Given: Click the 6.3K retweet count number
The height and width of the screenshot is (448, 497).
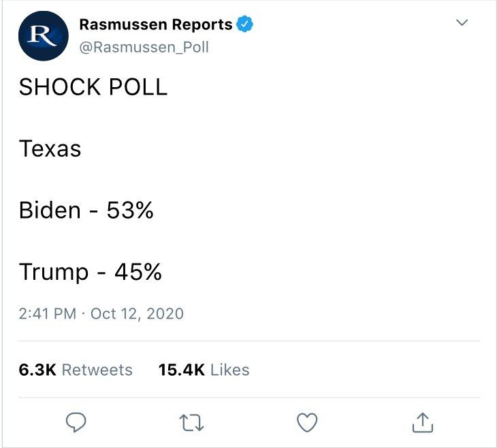Looking at the screenshot, I should [37, 370].
